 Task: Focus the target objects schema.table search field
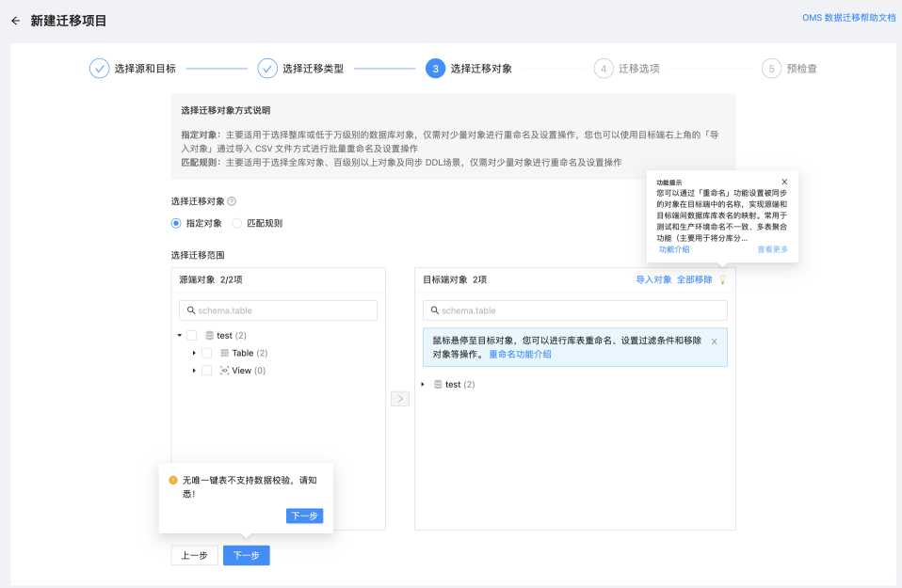[575, 310]
